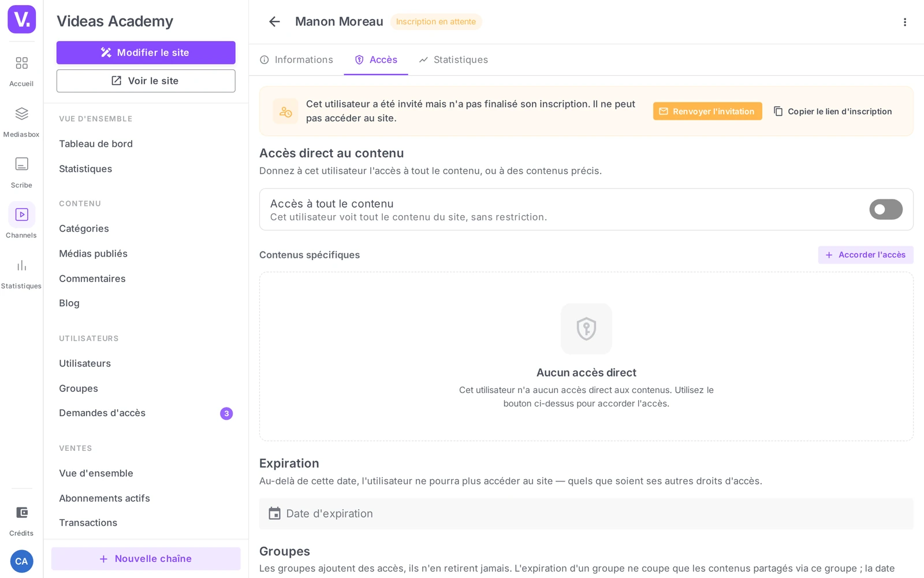Open Tableau de bord
The width and height of the screenshot is (924, 578).
pos(96,144)
